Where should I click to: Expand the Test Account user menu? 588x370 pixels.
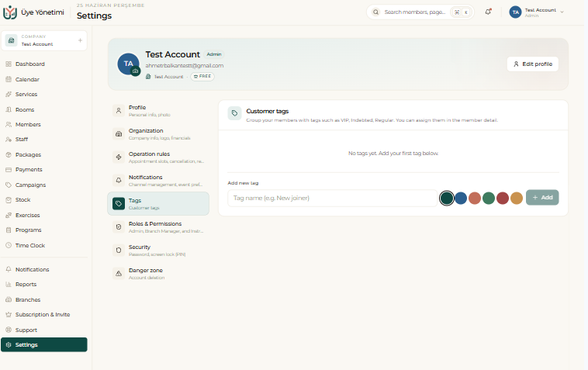[537, 12]
